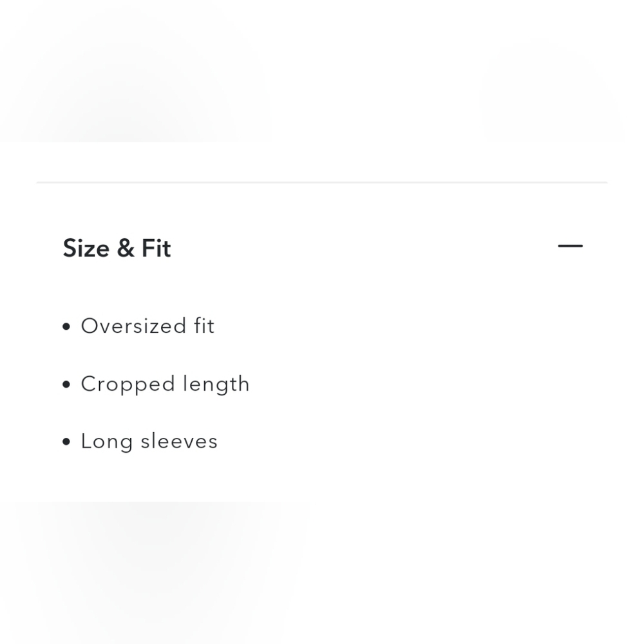Click the word Oversized
The width and height of the screenshot is (644, 644).
point(133,326)
